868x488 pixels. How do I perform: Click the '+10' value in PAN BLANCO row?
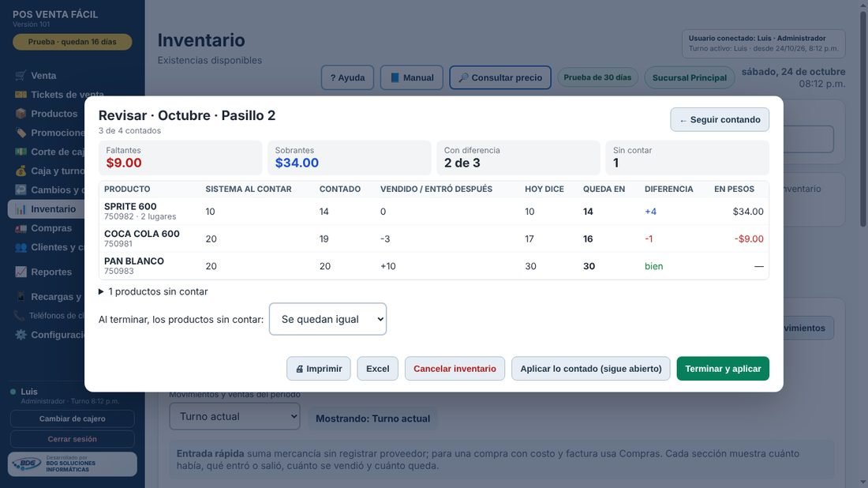pyautogui.click(x=388, y=266)
